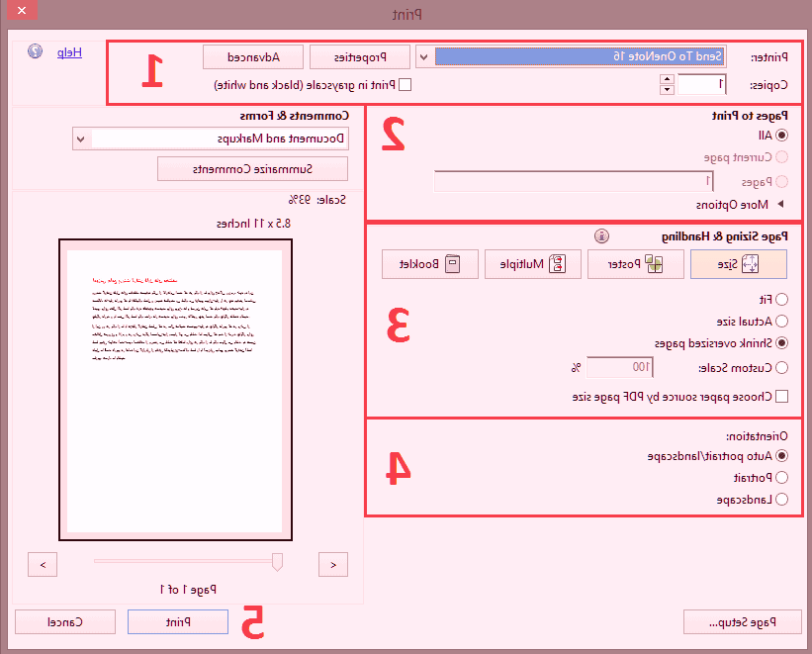Click the Summarize Comments button
The height and width of the screenshot is (654, 812).
tap(251, 168)
